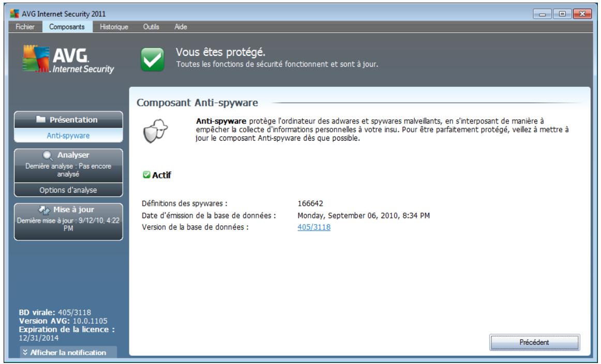
Task: Maximize the AVG window
Action: [562, 14]
